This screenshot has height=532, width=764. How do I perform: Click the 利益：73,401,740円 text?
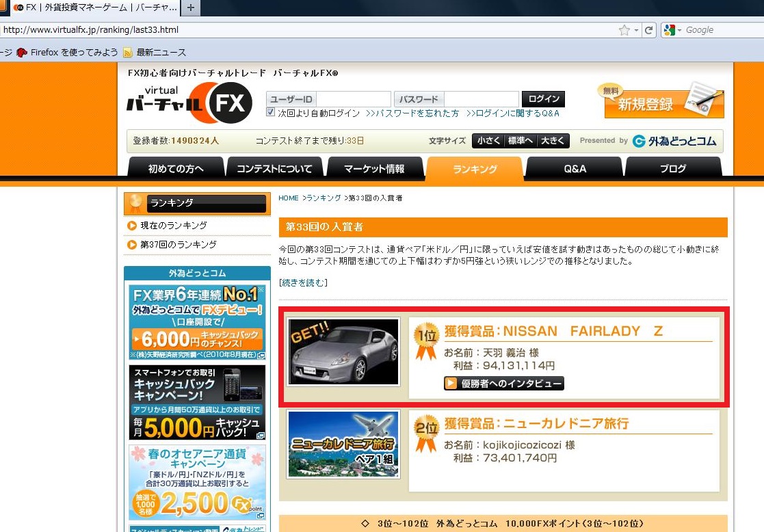(505, 458)
